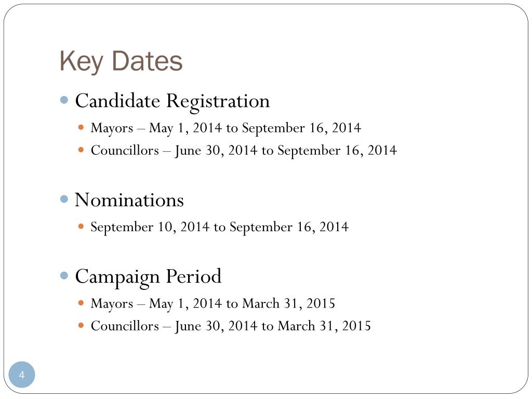Select the Mayors May 1 to March 31 line
Image resolution: width=532 pixels, height=399 pixels.
coord(212,303)
